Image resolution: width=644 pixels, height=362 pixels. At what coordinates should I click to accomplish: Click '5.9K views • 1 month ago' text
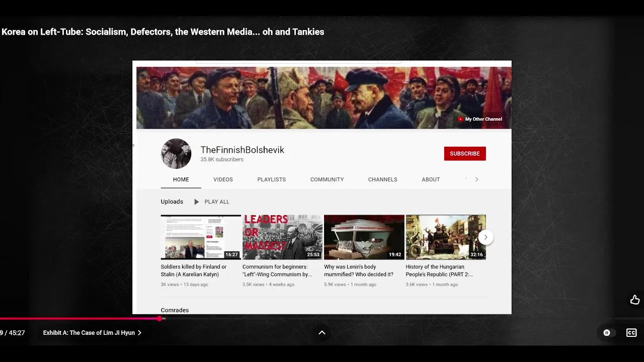click(x=350, y=285)
